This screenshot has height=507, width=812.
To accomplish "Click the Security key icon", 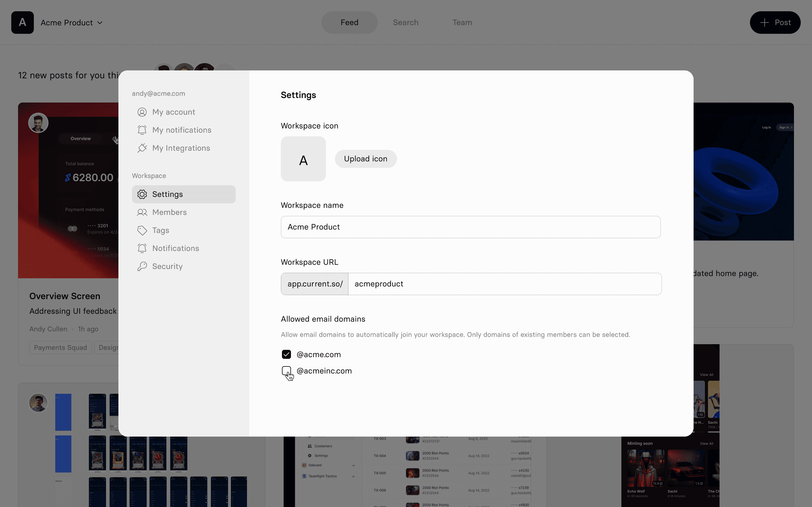I will click(x=142, y=266).
